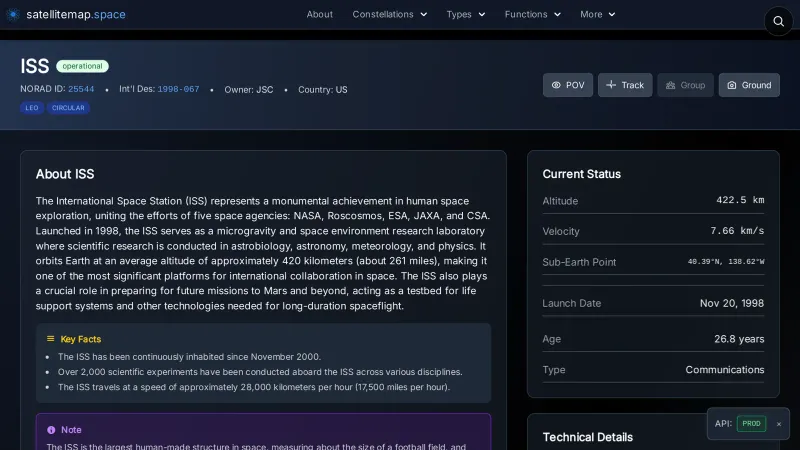
Task: Expand the Types dropdown menu
Action: point(465,14)
